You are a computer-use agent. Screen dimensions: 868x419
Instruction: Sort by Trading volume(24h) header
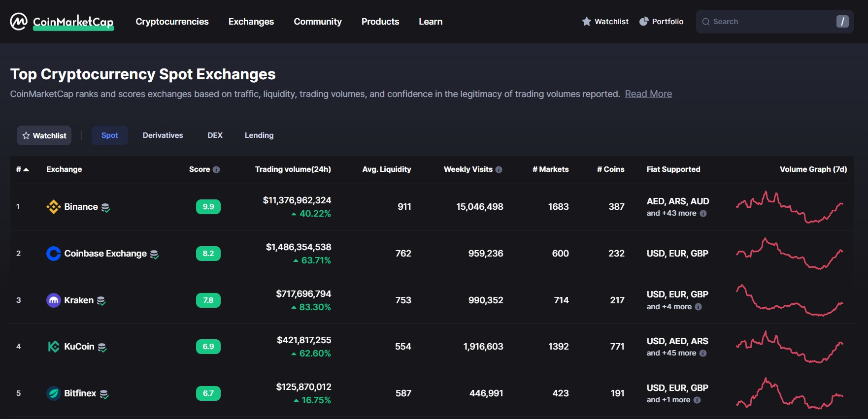(x=293, y=169)
